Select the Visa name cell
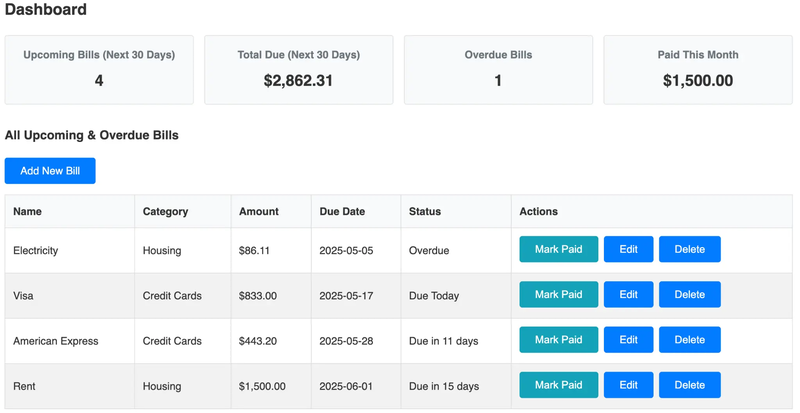This screenshot has height=413, width=800. coord(70,296)
